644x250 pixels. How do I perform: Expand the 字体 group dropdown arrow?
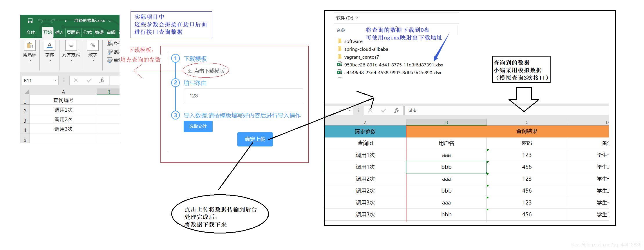[x=50, y=60]
